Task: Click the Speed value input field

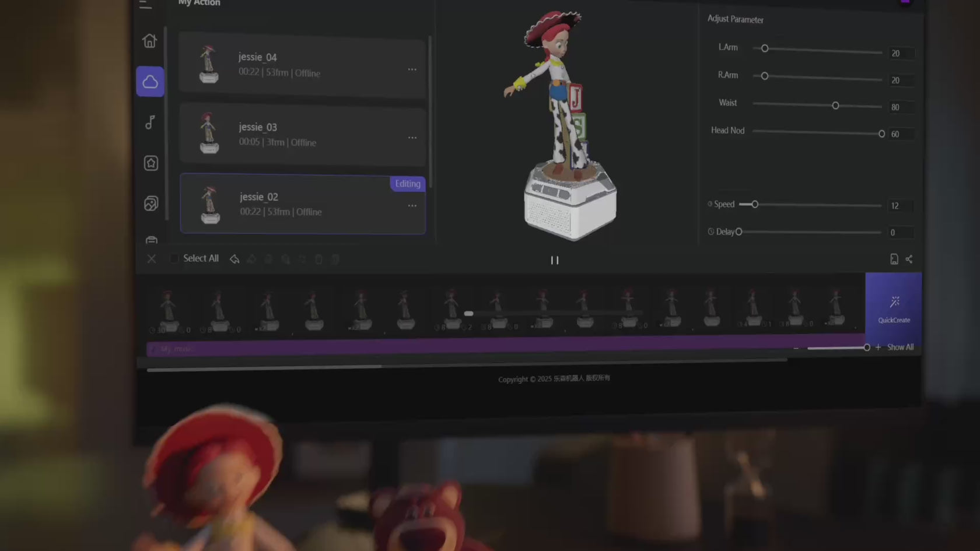Action: coord(900,206)
